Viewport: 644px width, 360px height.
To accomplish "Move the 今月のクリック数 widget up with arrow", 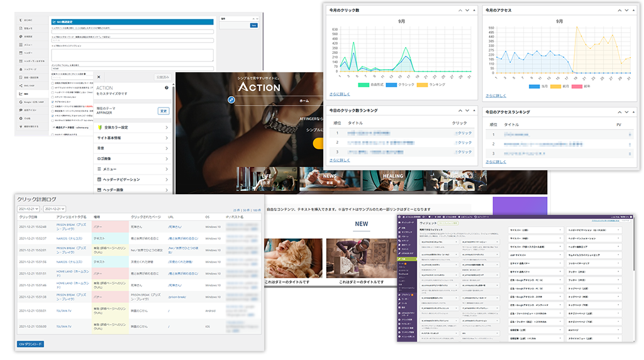I will (x=460, y=10).
